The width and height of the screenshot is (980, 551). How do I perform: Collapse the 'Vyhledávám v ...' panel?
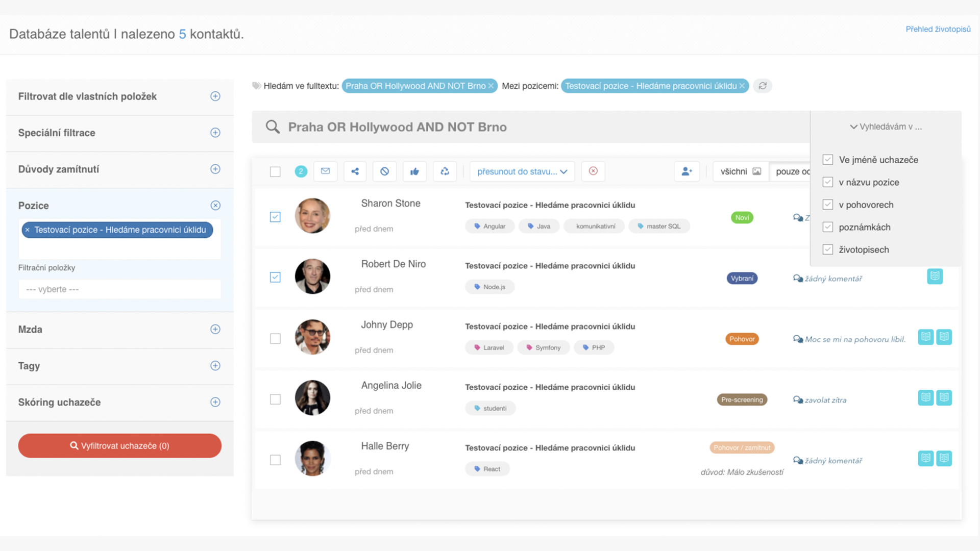pos(886,127)
